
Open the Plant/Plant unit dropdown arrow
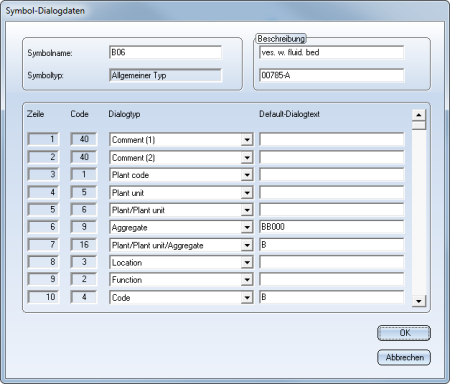pos(247,210)
